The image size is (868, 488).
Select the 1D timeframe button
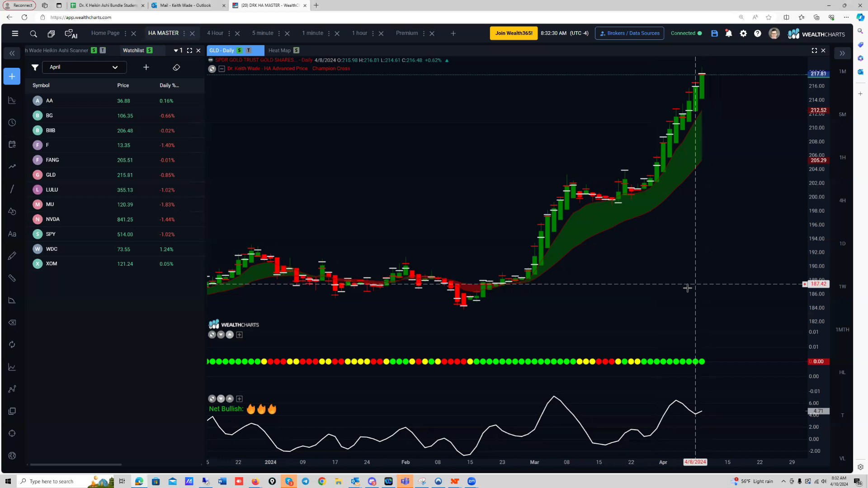coord(842,244)
